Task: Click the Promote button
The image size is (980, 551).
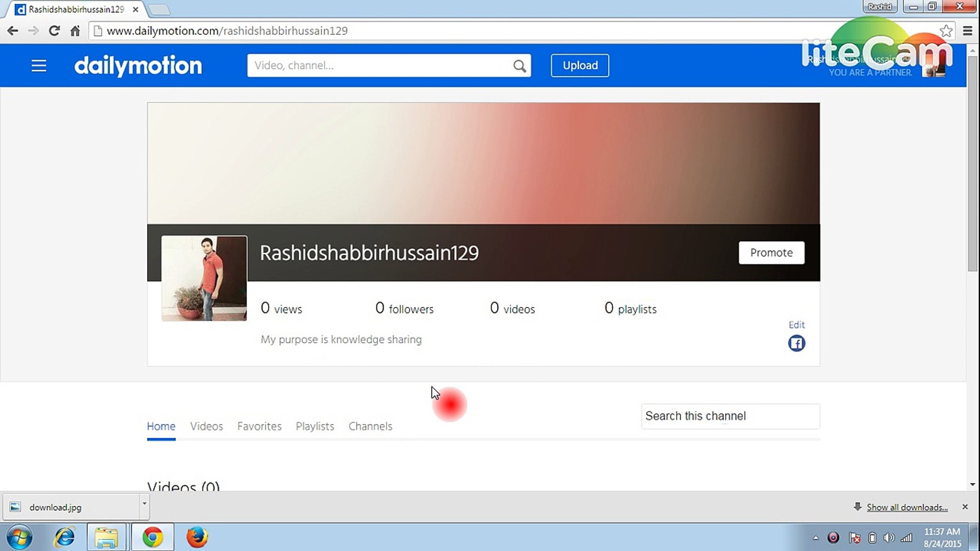Action: (x=771, y=253)
